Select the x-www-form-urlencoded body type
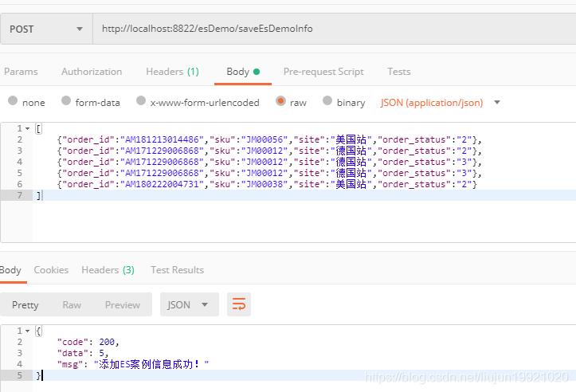 198,102
